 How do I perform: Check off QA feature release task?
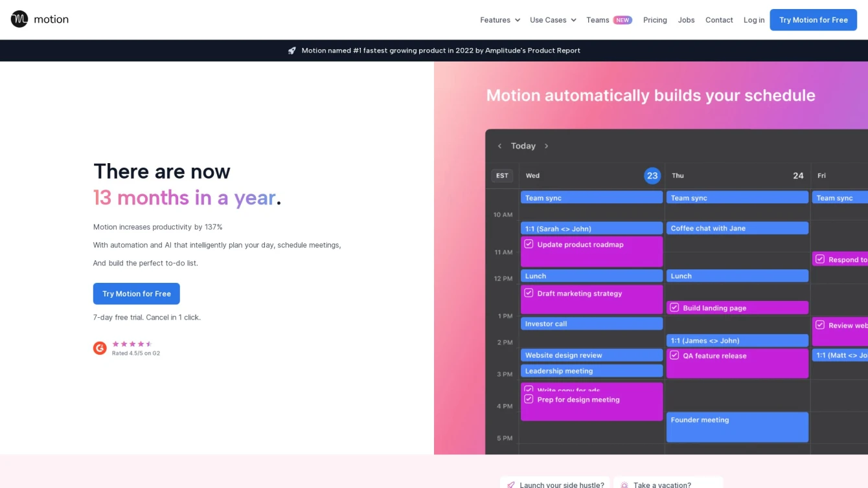(674, 355)
